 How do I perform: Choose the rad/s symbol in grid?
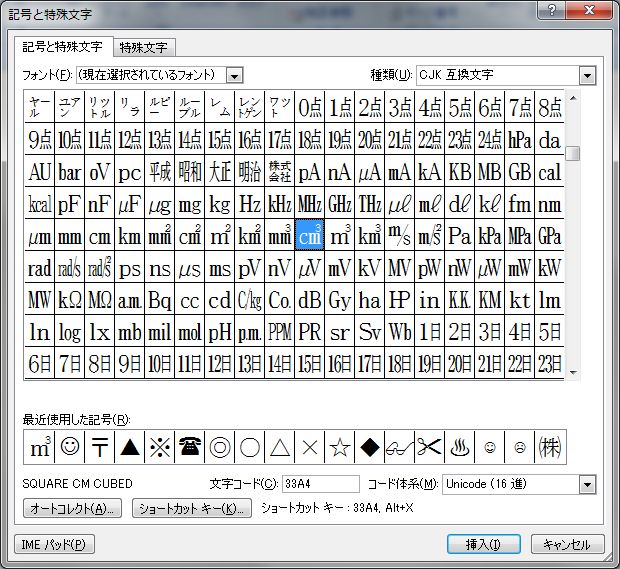pyautogui.click(x=70, y=268)
